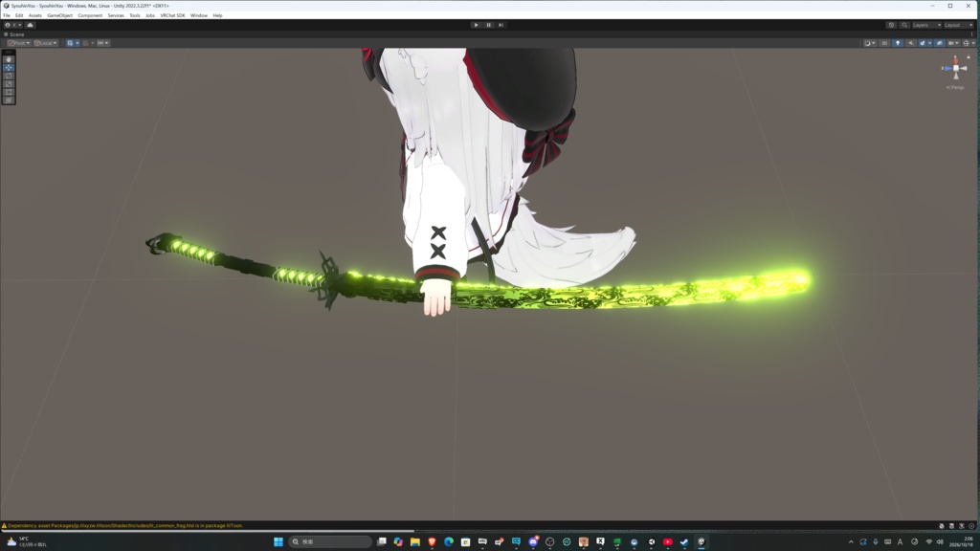
Task: Select the Hand (View) tool
Action: point(9,59)
